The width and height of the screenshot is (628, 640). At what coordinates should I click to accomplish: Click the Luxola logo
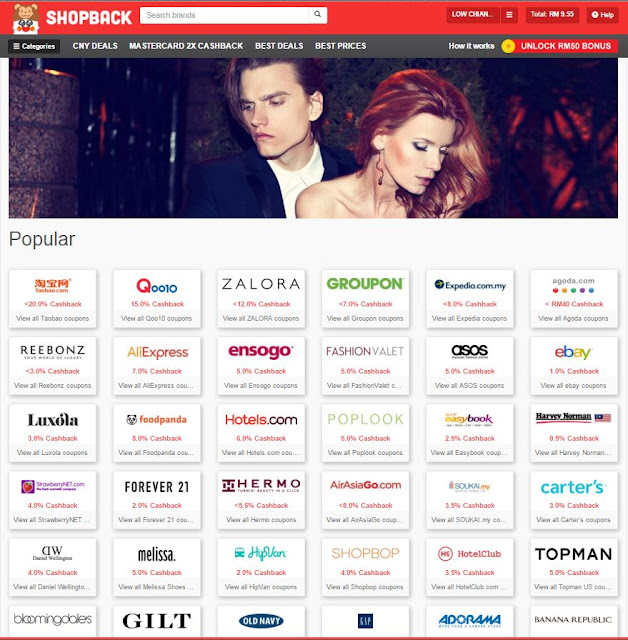click(53, 420)
